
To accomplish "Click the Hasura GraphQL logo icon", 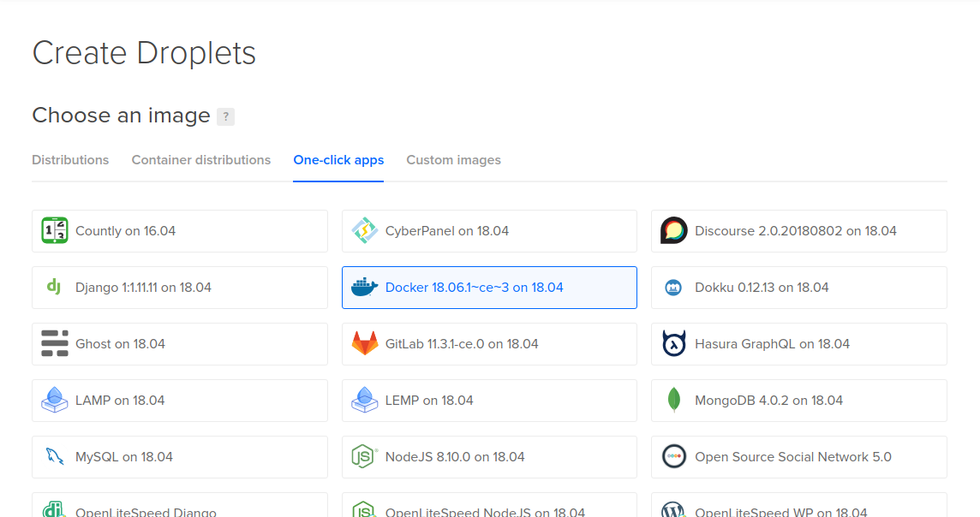I will tap(673, 343).
